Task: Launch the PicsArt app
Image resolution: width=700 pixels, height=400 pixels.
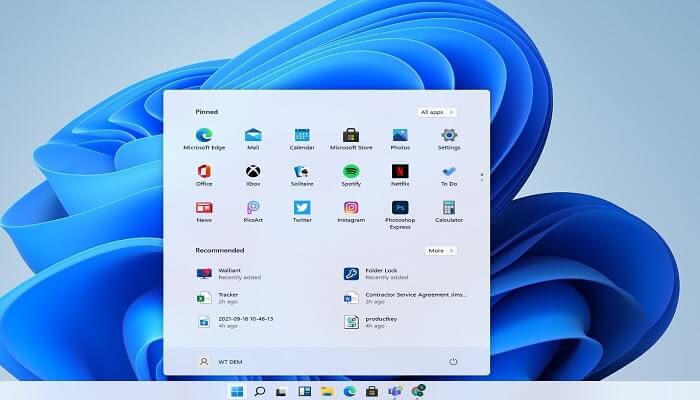Action: click(x=253, y=208)
